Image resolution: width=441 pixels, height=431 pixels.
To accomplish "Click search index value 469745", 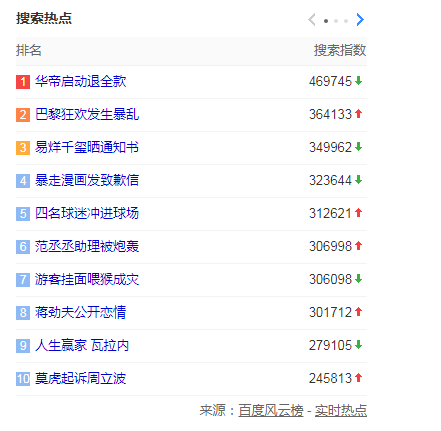I will (x=330, y=81).
